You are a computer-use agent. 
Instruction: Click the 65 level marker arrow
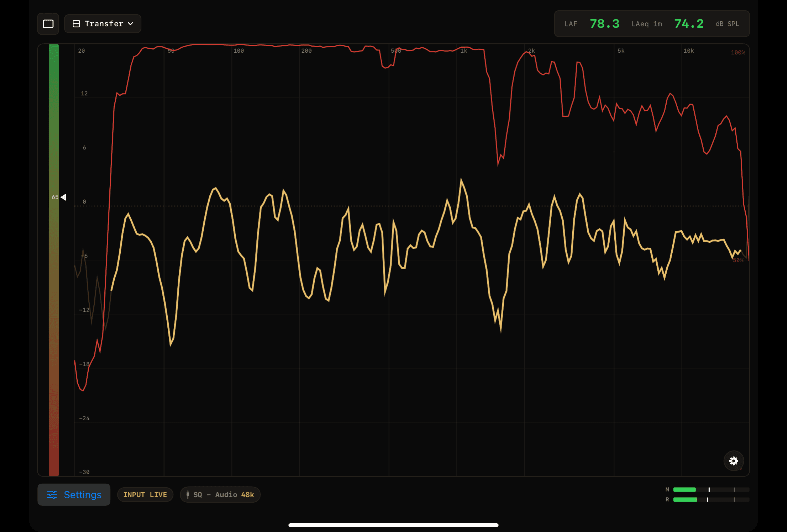coord(63,197)
